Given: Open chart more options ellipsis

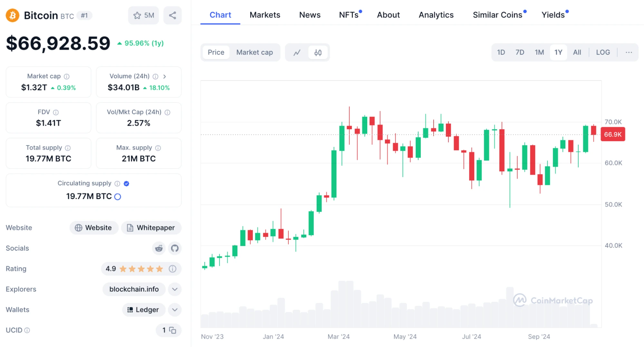Looking at the screenshot, I should pos(629,53).
